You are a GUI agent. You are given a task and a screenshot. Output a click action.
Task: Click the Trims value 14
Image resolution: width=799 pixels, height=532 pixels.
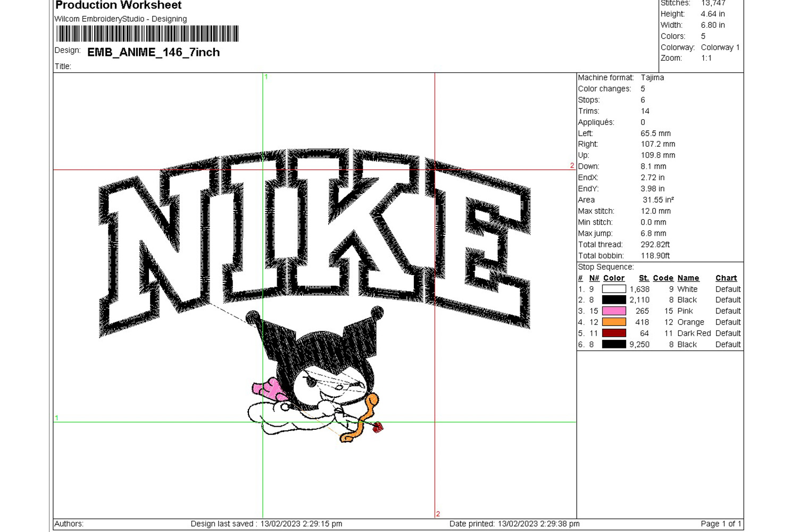coord(645,111)
